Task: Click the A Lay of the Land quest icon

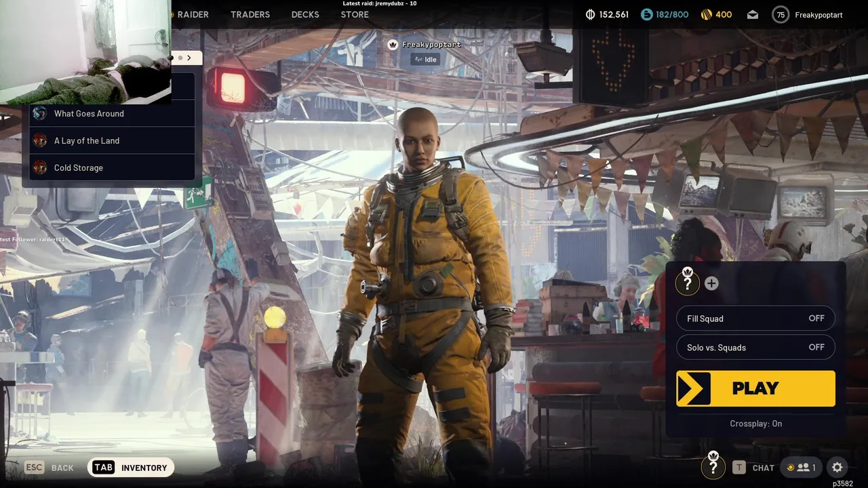Action: coord(40,140)
